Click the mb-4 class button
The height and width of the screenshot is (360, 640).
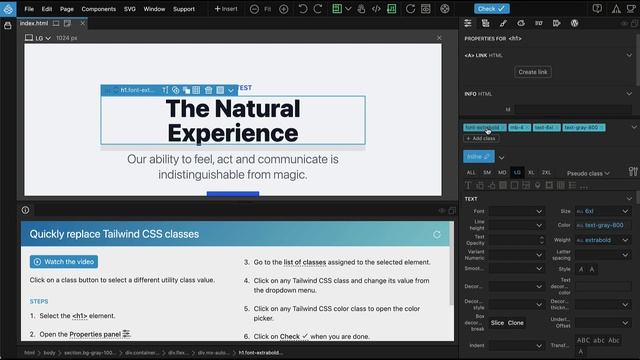[520, 128]
